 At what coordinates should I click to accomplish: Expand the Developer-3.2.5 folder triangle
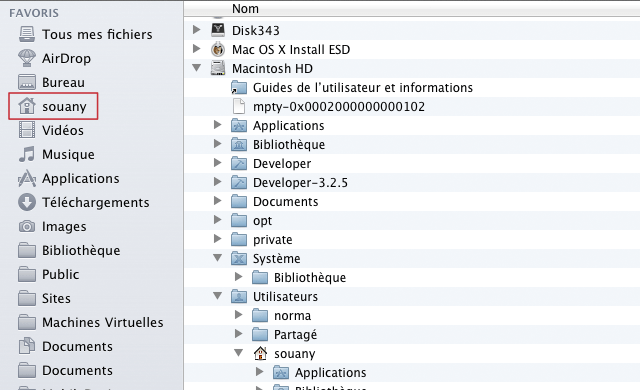218,182
